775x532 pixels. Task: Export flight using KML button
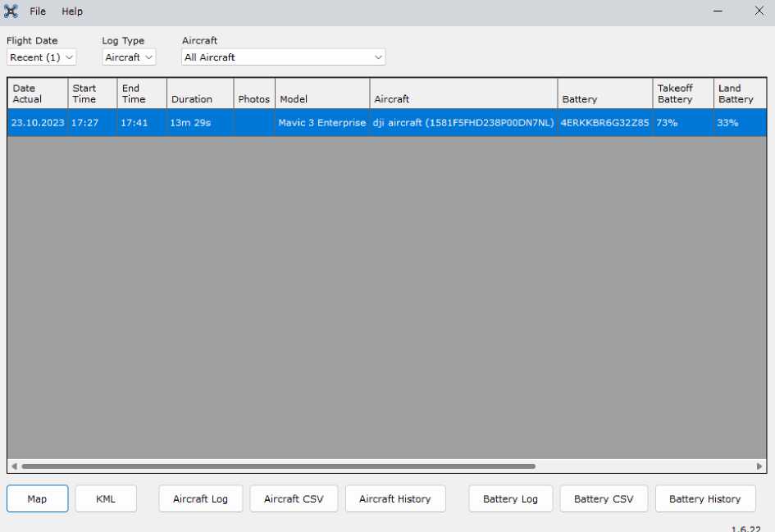point(106,498)
